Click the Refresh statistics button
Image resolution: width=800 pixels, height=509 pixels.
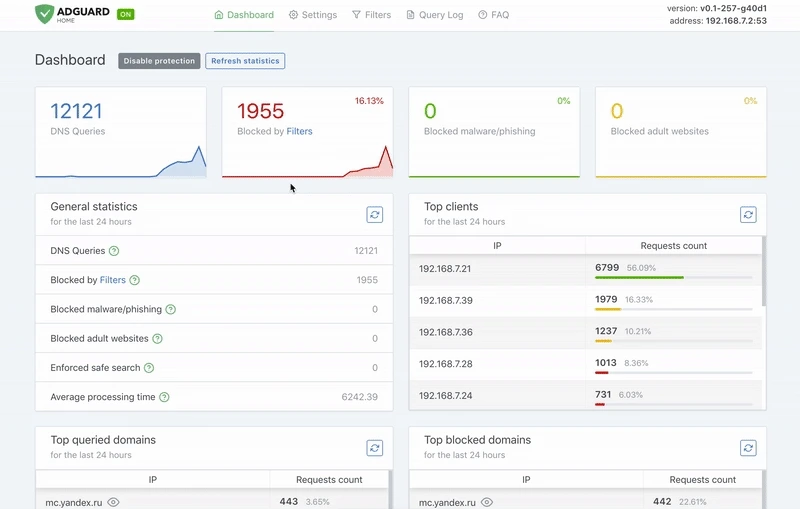click(245, 61)
